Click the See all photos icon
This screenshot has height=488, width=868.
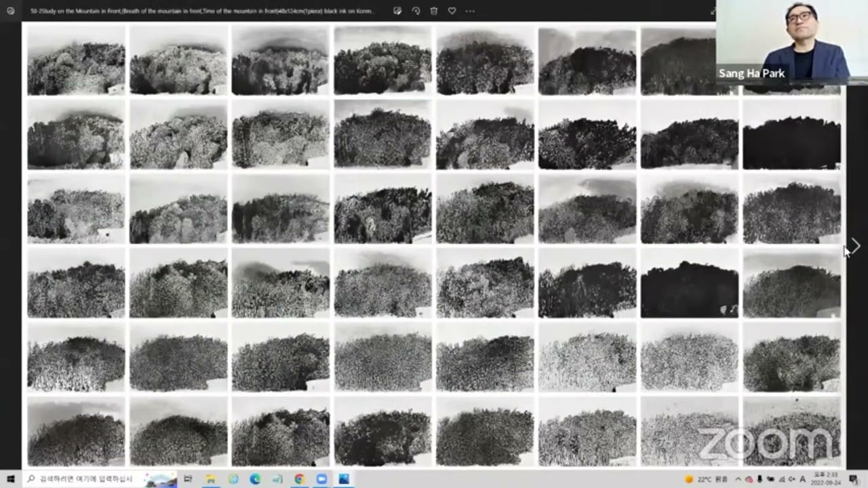pos(10,11)
